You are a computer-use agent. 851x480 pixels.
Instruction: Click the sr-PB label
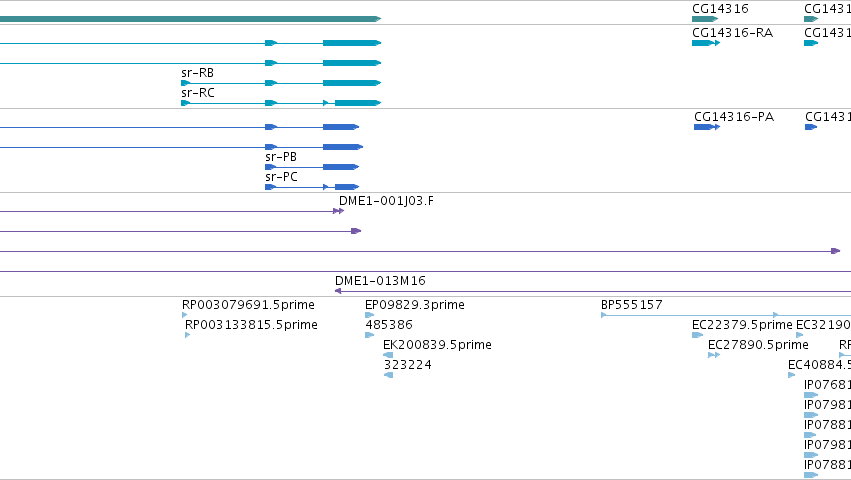point(281,157)
